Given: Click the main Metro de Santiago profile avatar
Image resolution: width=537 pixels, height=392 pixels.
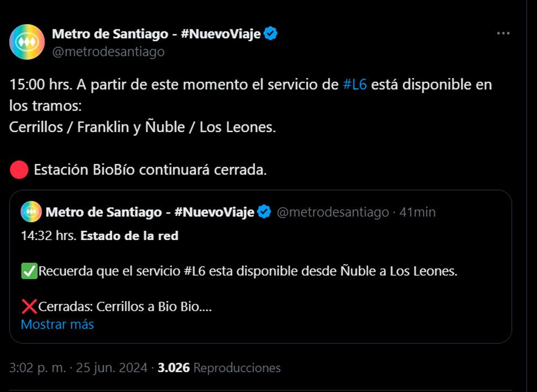Looking at the screenshot, I should click(27, 42).
